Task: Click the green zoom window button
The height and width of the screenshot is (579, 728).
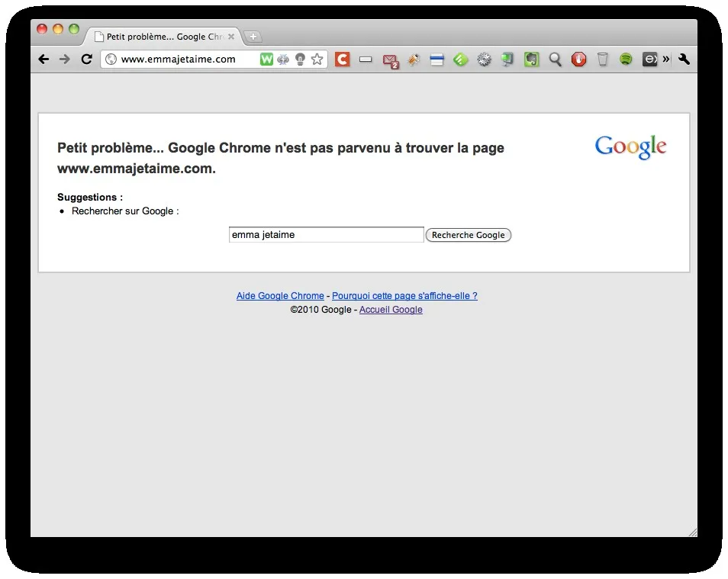Action: click(74, 29)
